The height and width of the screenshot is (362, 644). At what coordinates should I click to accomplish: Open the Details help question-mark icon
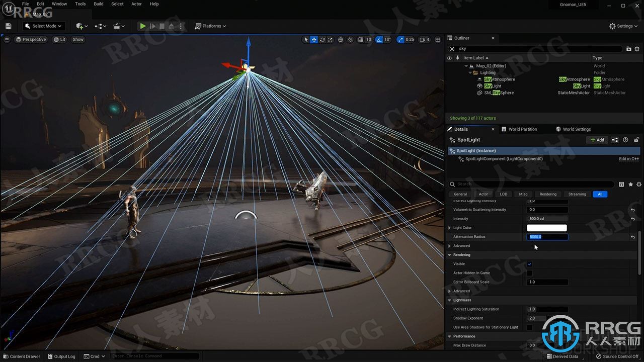click(x=625, y=140)
